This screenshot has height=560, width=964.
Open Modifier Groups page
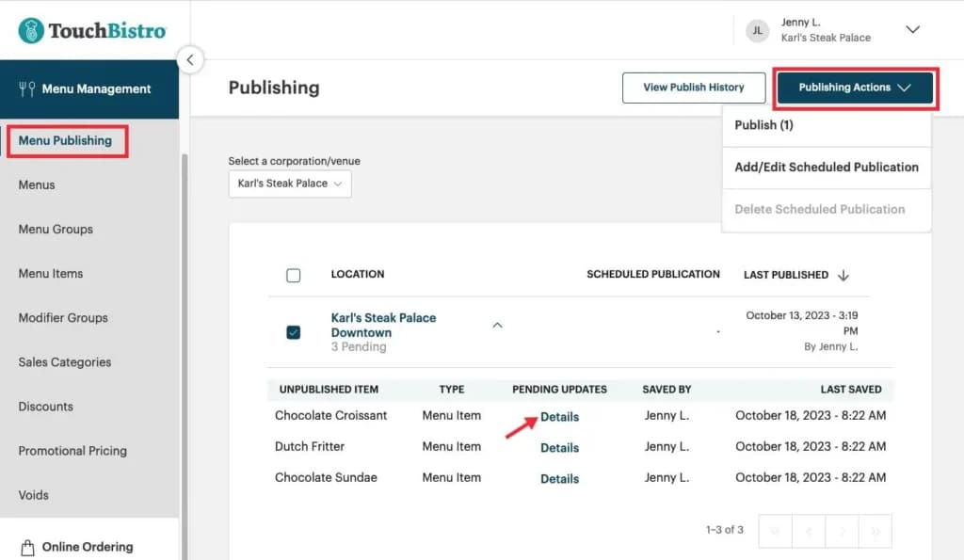[x=63, y=318]
